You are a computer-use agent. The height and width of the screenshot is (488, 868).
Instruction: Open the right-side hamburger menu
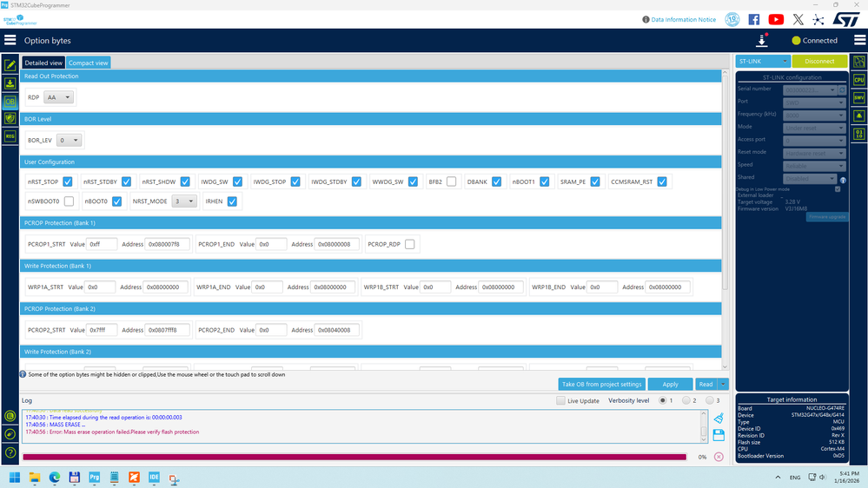pos(859,40)
